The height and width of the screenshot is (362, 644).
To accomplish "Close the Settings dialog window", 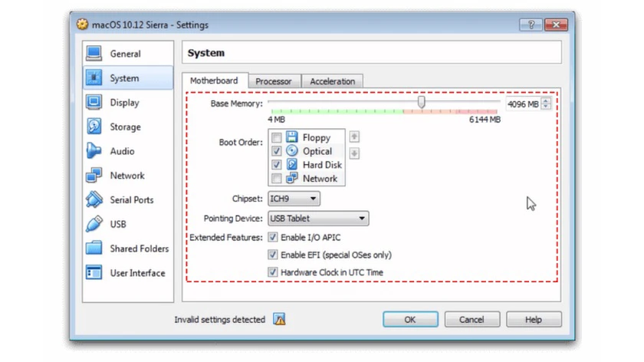I will pos(556,25).
